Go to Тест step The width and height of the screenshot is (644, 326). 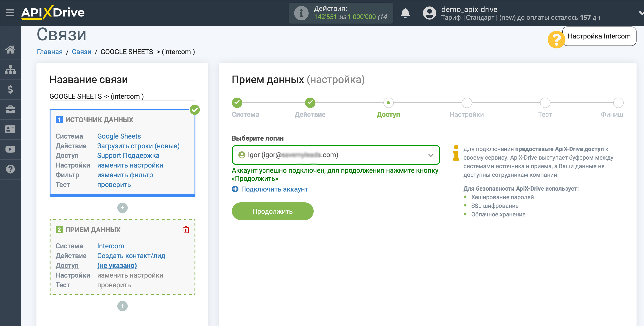(x=545, y=103)
